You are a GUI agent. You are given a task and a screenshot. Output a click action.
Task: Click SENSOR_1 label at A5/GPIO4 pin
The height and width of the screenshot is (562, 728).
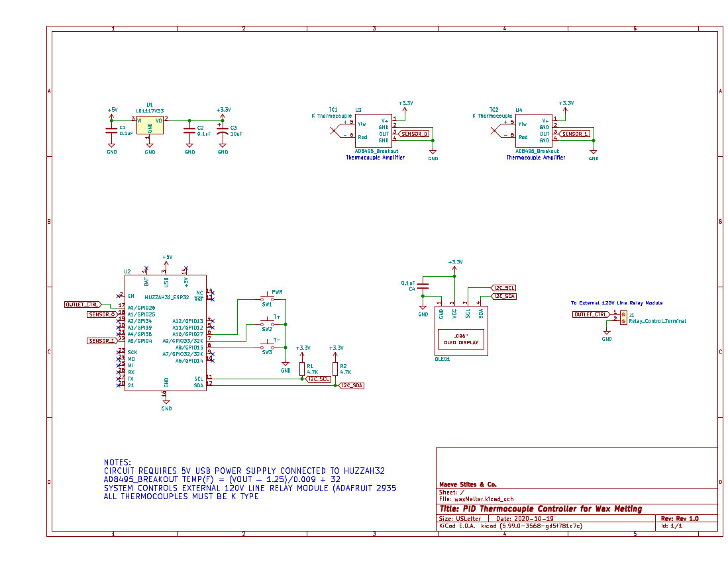click(x=101, y=341)
